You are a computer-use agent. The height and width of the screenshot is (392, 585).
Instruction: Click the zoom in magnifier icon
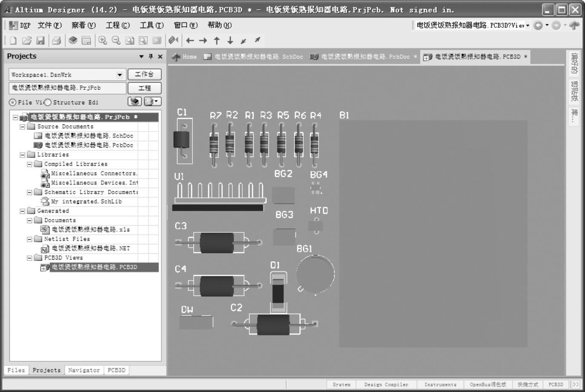[103, 40]
